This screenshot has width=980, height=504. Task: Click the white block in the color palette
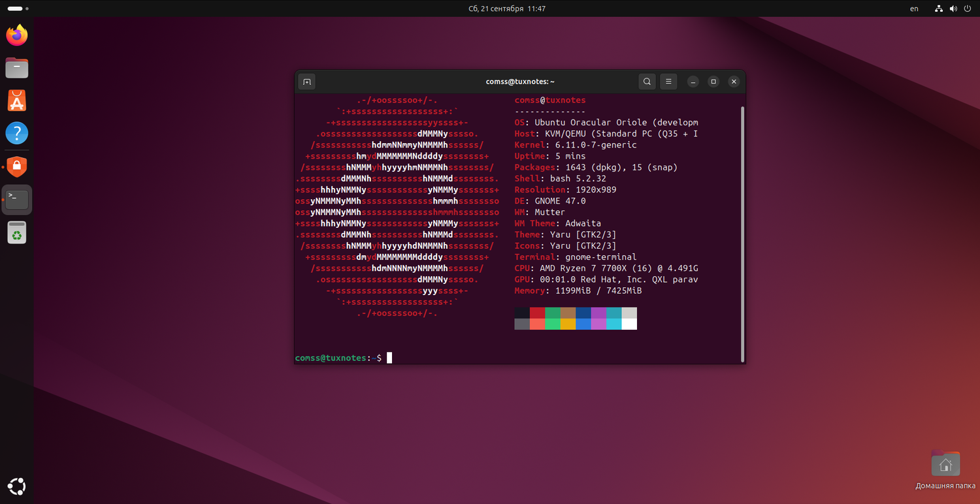click(629, 324)
